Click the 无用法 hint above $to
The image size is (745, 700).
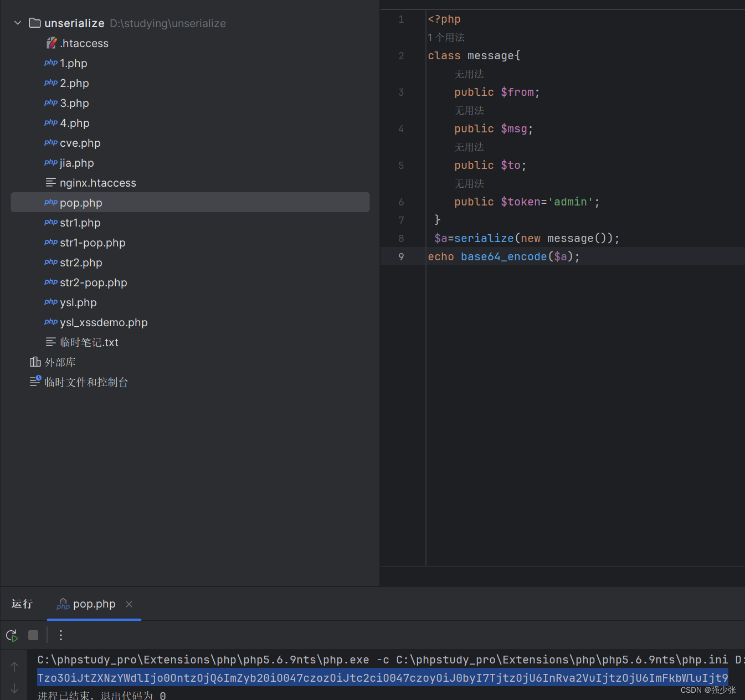[x=469, y=147]
